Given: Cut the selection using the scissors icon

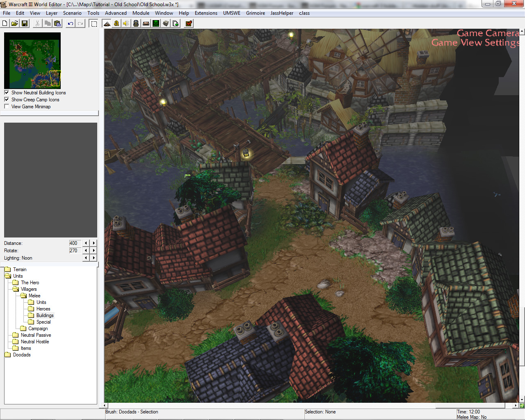Looking at the screenshot, I should [38, 23].
